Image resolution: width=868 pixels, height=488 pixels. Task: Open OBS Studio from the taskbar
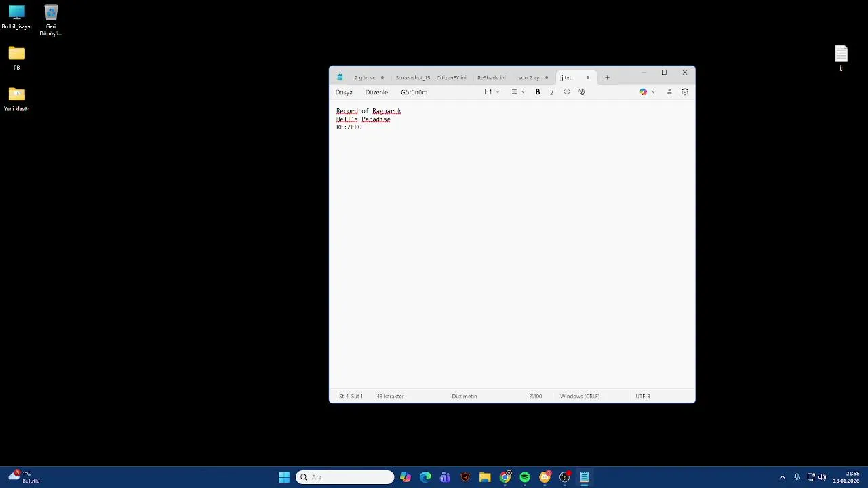(x=565, y=477)
